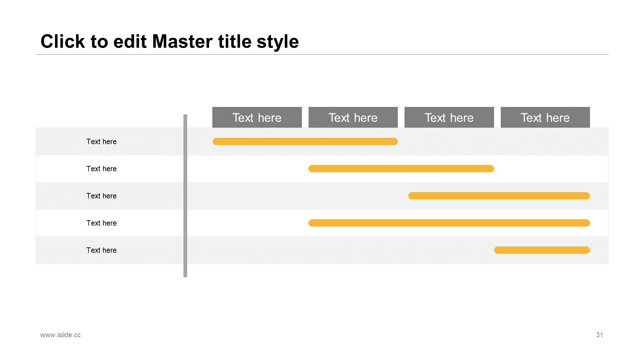The width and height of the screenshot is (644, 362).
Task: Select the longest orange bar in the fourth row
Action: point(449,223)
